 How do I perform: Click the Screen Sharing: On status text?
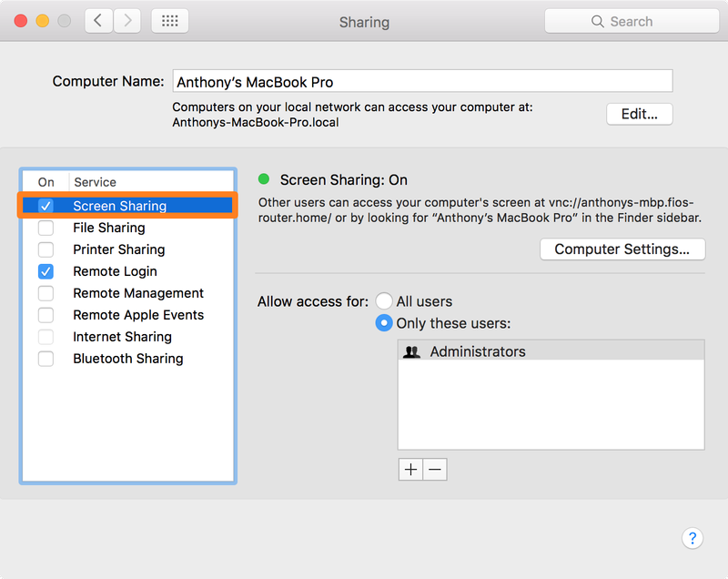click(344, 179)
